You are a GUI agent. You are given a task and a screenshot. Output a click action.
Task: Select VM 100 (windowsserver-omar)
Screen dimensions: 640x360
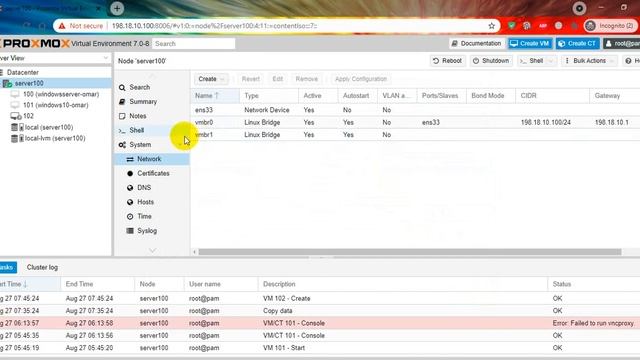(60, 94)
